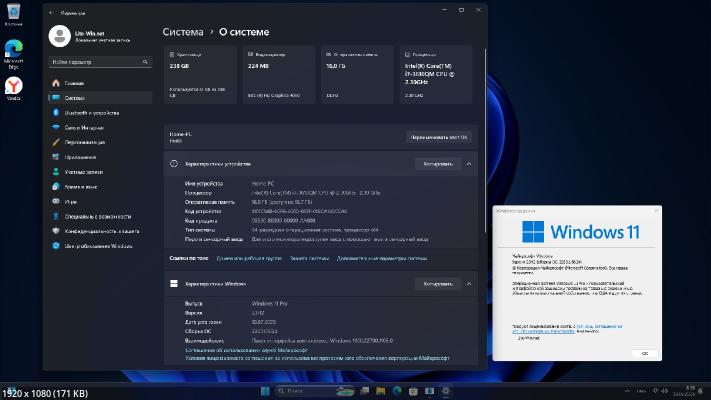
Task: Click the Windows specifications logo icon
Action: [174, 284]
